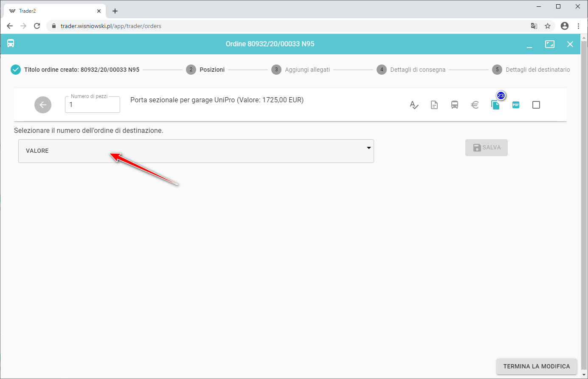Click the white bus logo in header
This screenshot has width=588, height=379.
coord(11,44)
